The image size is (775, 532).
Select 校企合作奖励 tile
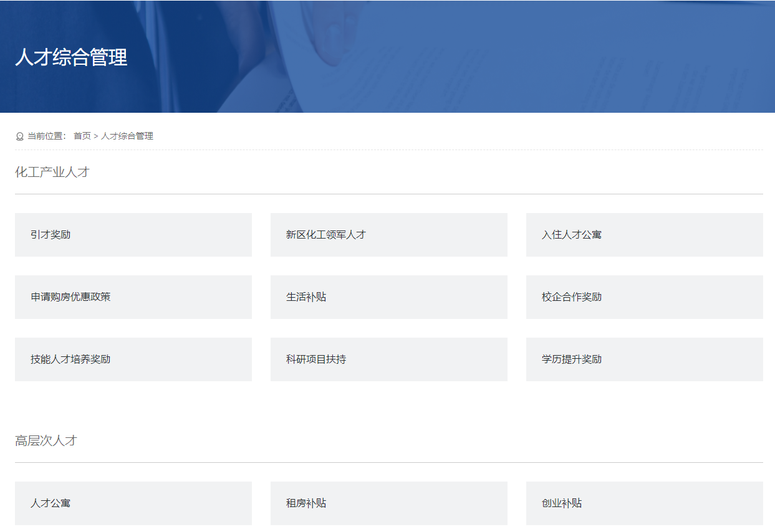(644, 297)
